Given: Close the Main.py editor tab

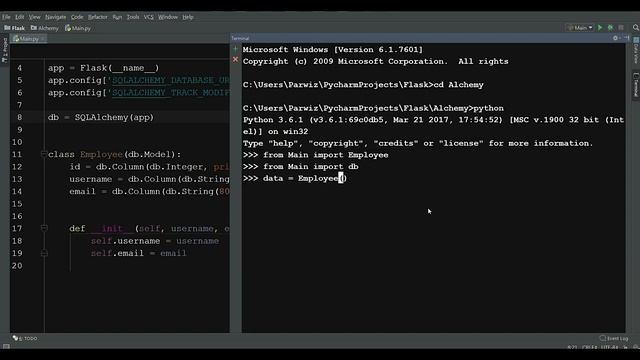Looking at the screenshot, I should tap(42, 39).
